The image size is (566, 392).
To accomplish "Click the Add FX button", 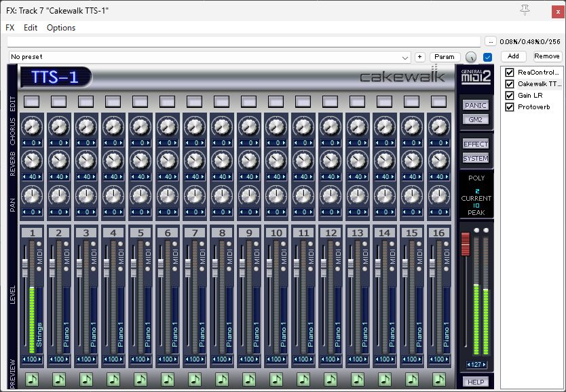I will point(513,56).
